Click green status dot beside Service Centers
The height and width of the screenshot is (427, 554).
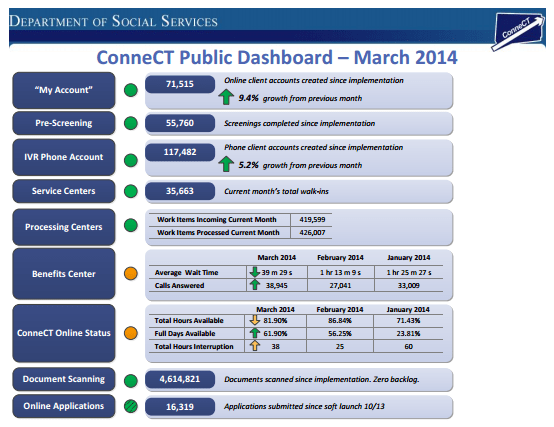tap(131, 191)
